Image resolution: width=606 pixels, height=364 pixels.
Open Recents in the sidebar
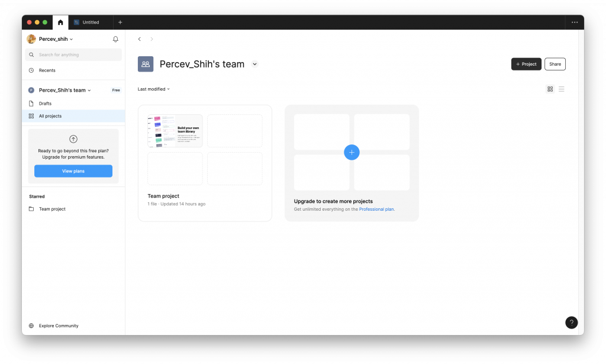click(x=73, y=70)
